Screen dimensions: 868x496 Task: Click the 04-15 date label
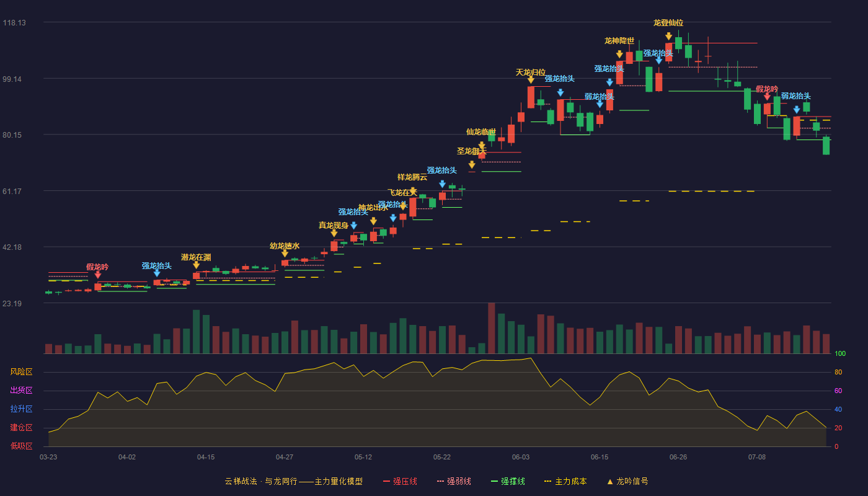pyautogui.click(x=206, y=457)
